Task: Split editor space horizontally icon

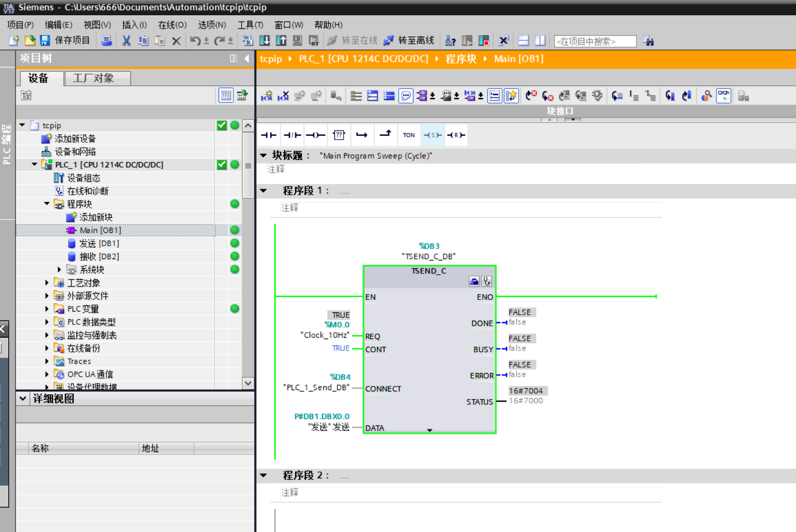Action: point(524,40)
